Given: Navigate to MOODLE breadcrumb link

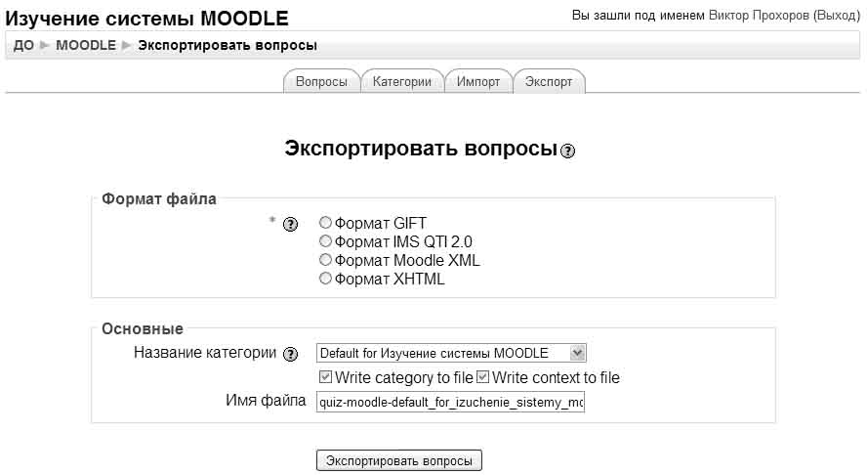Looking at the screenshot, I should coord(86,45).
